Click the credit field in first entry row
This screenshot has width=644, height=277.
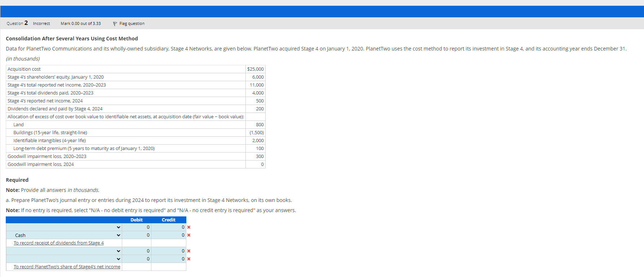tap(169, 227)
